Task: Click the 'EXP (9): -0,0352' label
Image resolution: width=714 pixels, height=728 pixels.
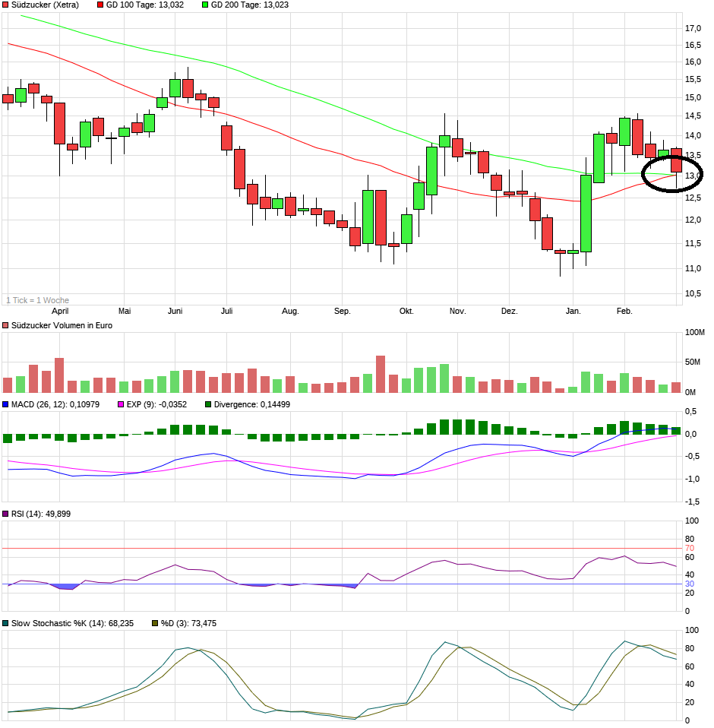Action: [156, 404]
